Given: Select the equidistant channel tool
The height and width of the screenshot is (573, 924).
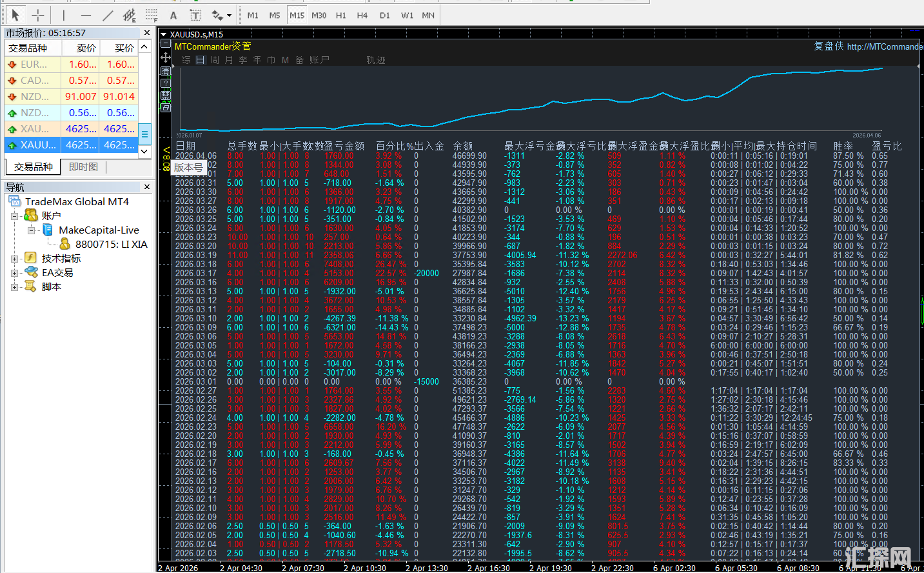Looking at the screenshot, I should coord(130,15).
